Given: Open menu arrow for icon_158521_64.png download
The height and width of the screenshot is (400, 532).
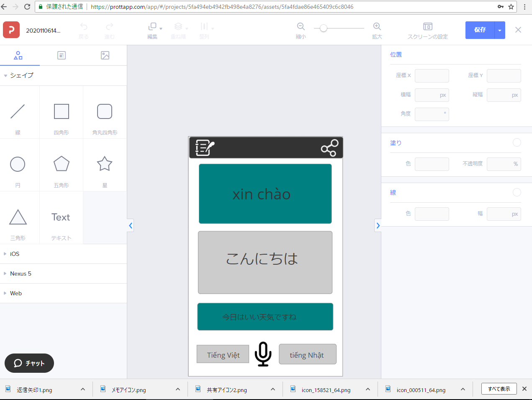Looking at the screenshot, I should tap(368, 389).
